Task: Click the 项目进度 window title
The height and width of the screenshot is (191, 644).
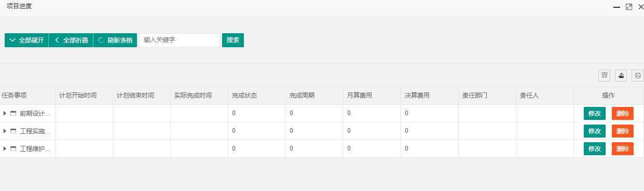Action: click(x=19, y=6)
